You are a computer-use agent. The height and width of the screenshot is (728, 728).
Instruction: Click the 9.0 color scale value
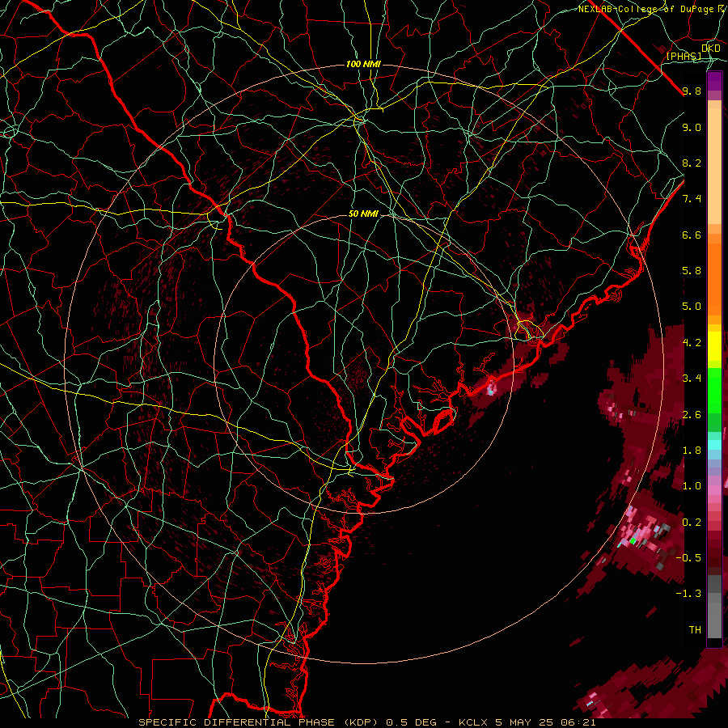click(692, 127)
